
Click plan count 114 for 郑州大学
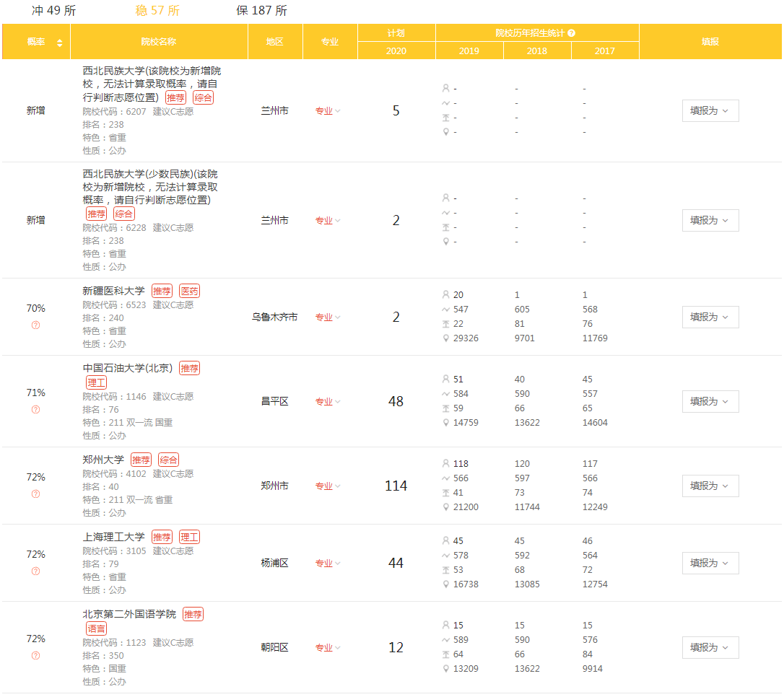[396, 486]
